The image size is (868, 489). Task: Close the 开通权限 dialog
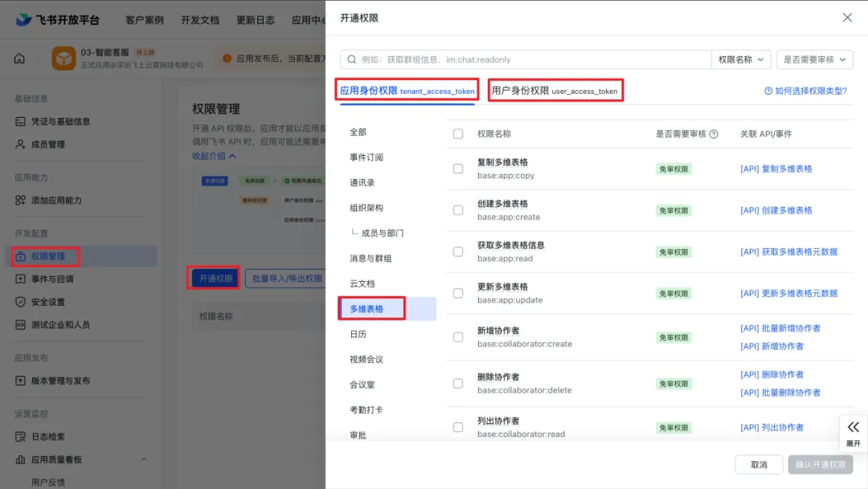847,18
